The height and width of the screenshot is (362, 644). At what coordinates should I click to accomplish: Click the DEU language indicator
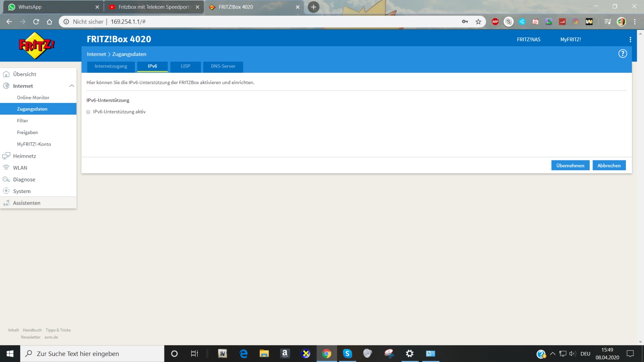[585, 354]
